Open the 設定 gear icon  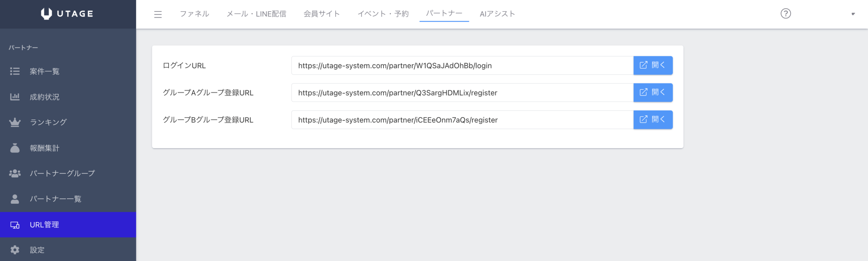point(15,250)
